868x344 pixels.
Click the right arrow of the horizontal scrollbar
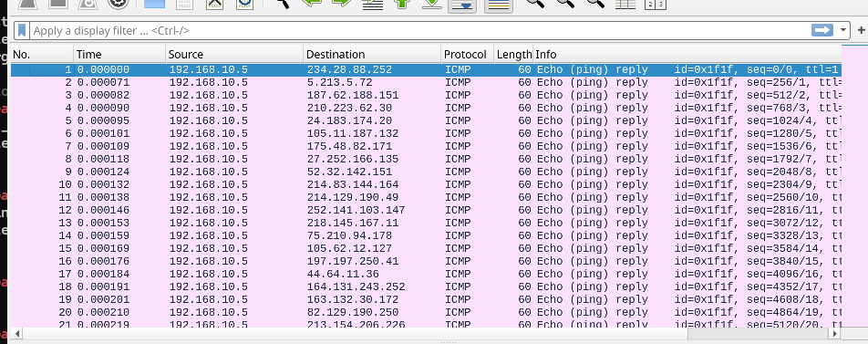pyautogui.click(x=836, y=334)
